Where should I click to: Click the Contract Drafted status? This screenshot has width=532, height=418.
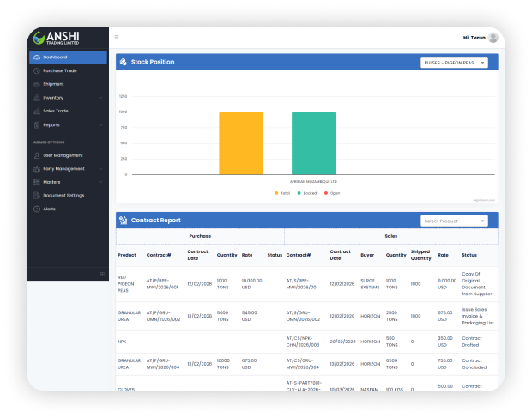pos(472,342)
